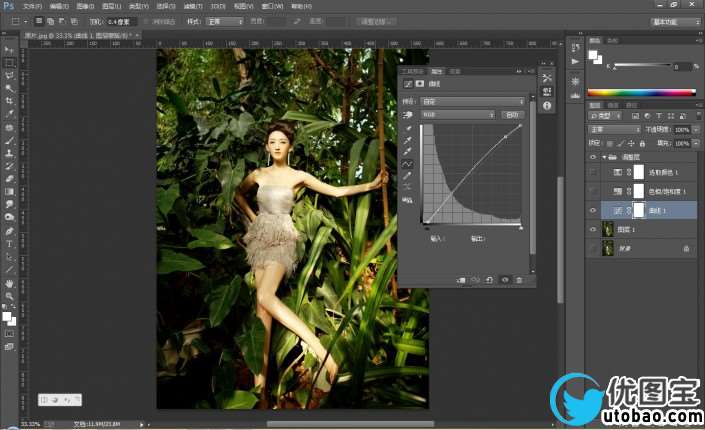Open the RGB channel dropdown in Curves

tap(458, 115)
